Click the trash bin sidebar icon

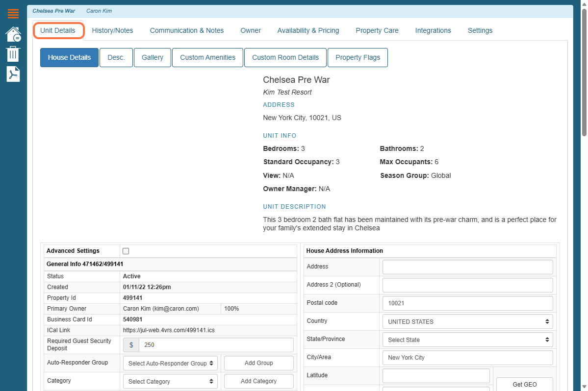coord(13,54)
